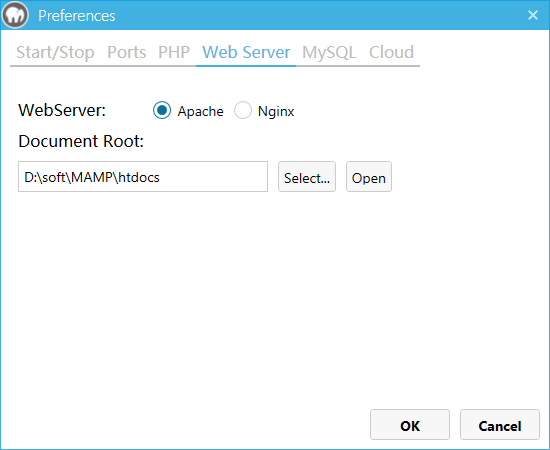Open the document root folder
550x450 pixels.
coord(369,177)
